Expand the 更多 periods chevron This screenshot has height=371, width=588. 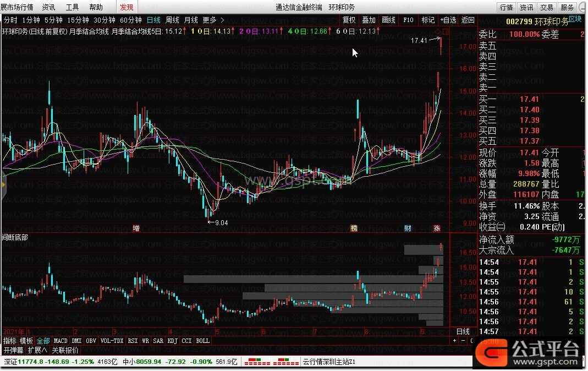(222, 20)
